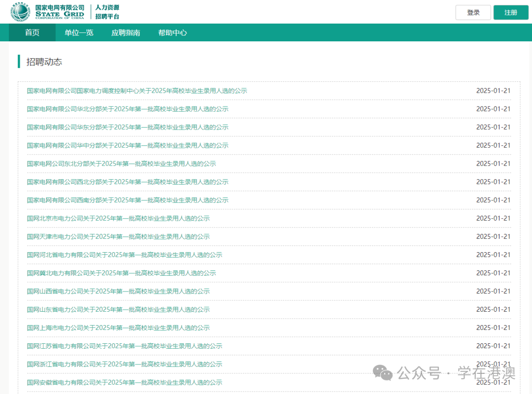The width and height of the screenshot is (532, 394).
Task: Open 国网北京市电力公司 announcement
Action: pos(118,218)
